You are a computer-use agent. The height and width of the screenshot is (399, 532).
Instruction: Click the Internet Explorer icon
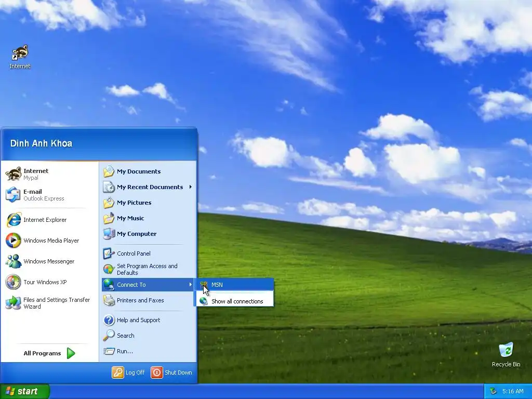pyautogui.click(x=14, y=220)
